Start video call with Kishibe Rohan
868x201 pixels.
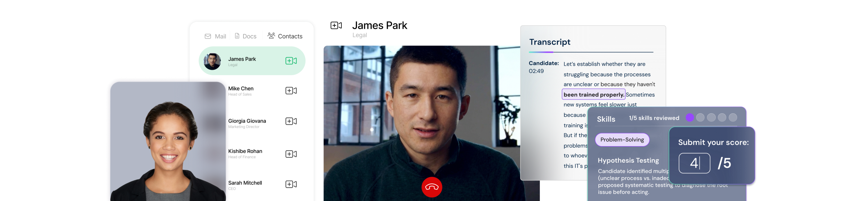pyautogui.click(x=291, y=154)
